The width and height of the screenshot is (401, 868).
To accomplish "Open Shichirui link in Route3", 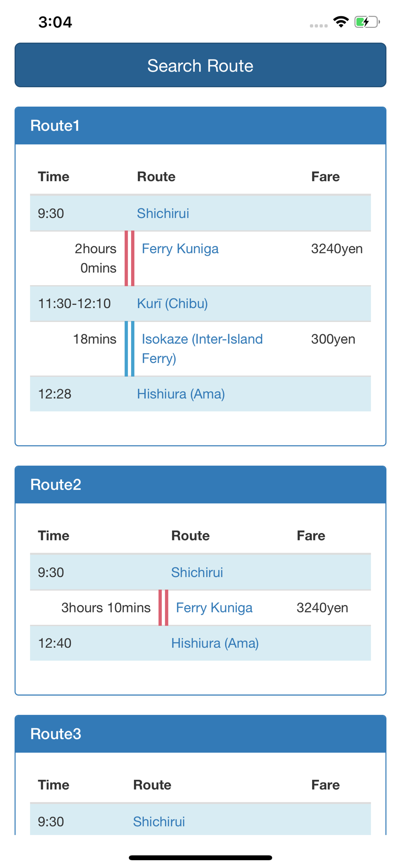I will (159, 821).
